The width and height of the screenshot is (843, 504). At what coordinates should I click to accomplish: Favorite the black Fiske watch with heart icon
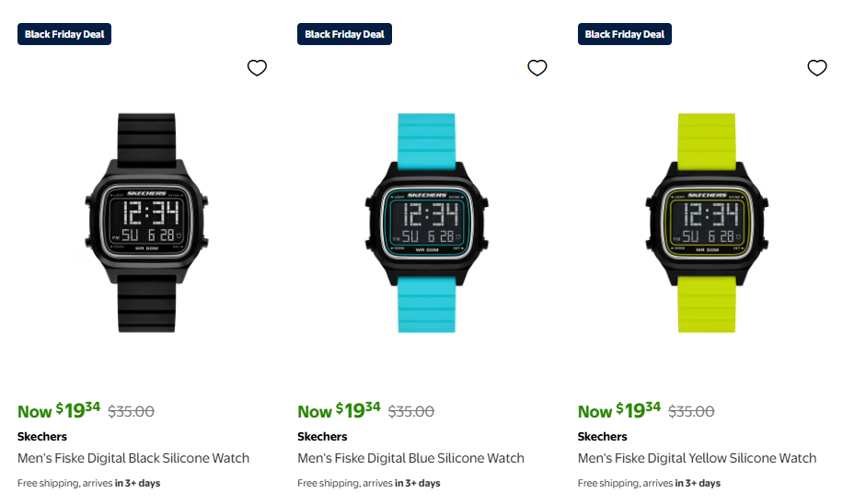(257, 68)
